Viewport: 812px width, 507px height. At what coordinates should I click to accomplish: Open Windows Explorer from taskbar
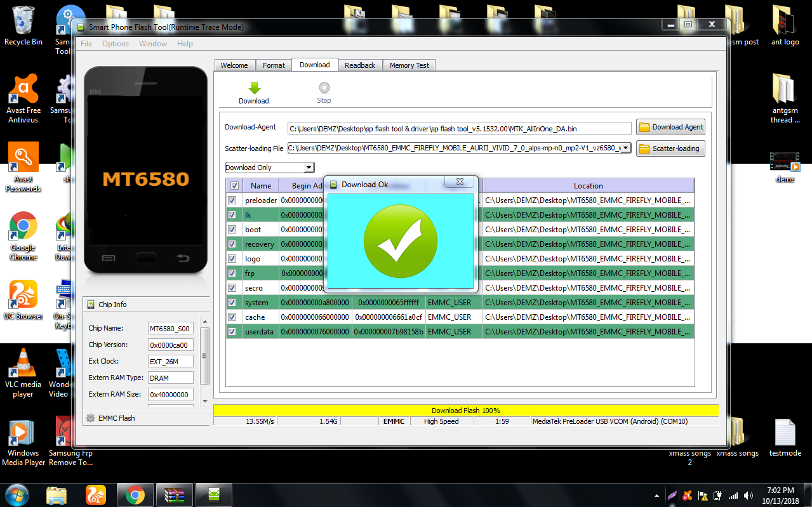pos(57,494)
